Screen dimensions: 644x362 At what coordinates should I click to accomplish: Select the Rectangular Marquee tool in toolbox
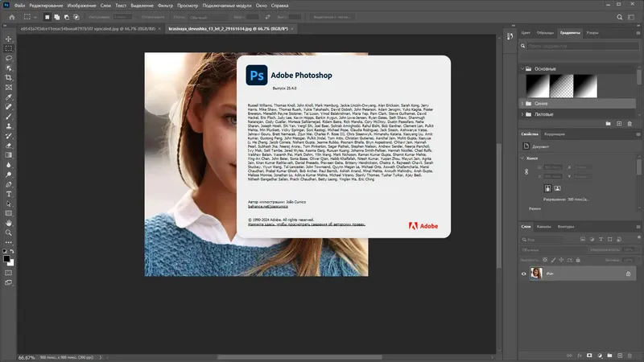(9, 48)
